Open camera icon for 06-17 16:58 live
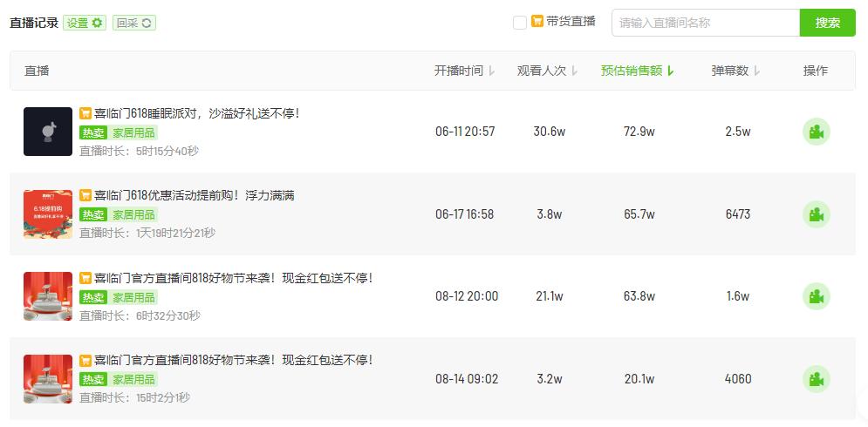Viewport: 868px width, 427px height. 816,214
